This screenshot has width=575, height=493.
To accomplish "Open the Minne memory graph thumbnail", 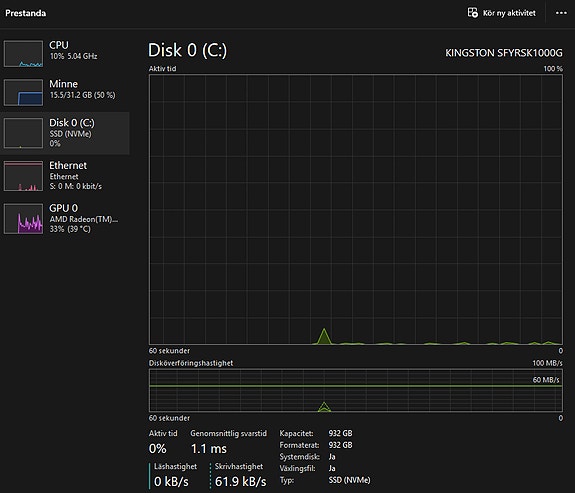I will (x=23, y=92).
